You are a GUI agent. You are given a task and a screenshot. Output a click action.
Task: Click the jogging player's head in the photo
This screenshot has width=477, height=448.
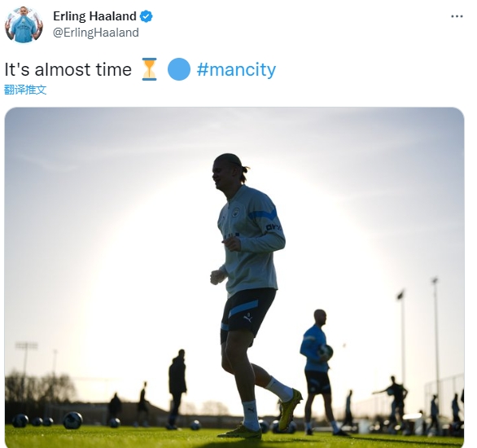[228, 170]
